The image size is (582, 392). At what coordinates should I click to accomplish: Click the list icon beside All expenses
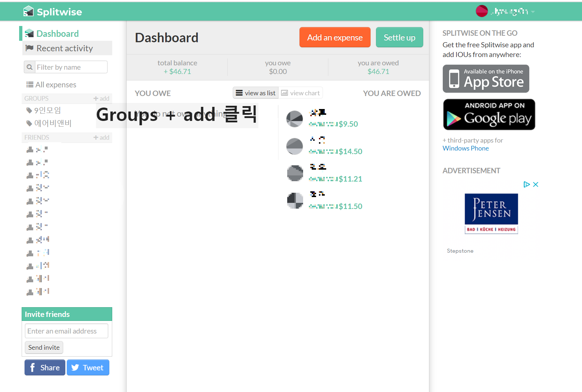click(x=30, y=84)
